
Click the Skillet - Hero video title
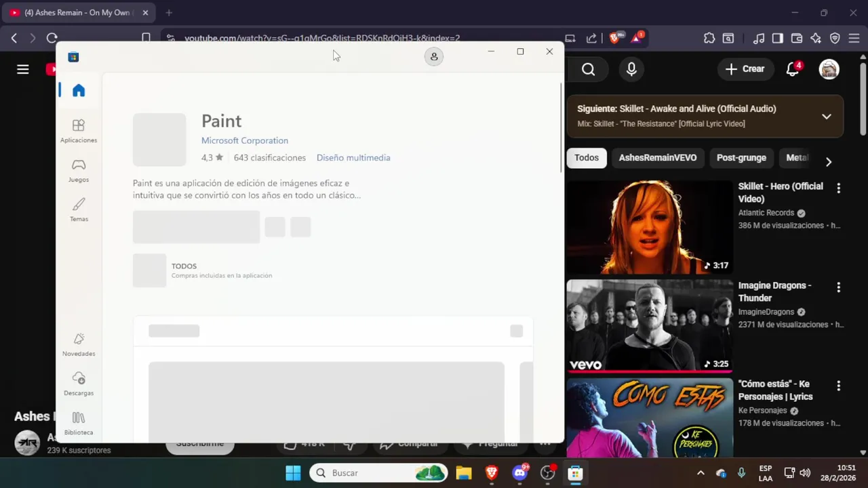[x=781, y=192]
